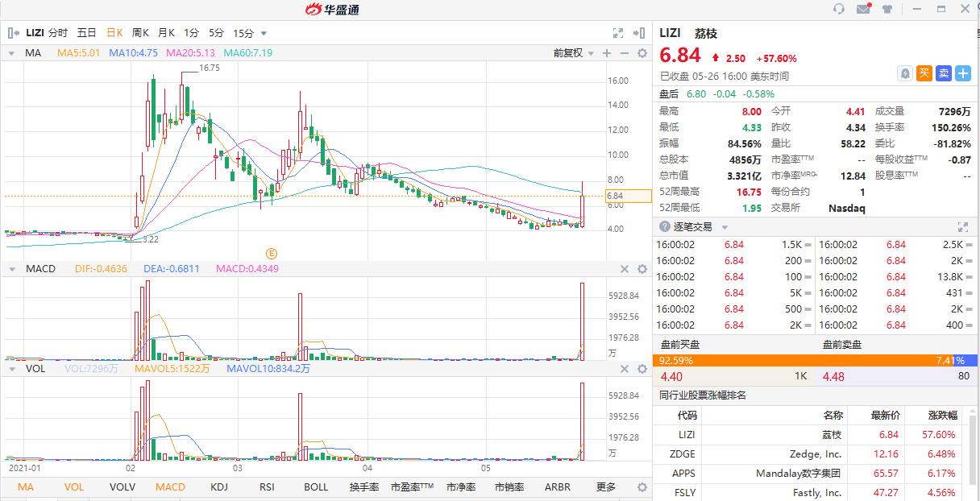Open 更多 more indicators
This screenshot has width=980, height=501.
click(x=606, y=487)
